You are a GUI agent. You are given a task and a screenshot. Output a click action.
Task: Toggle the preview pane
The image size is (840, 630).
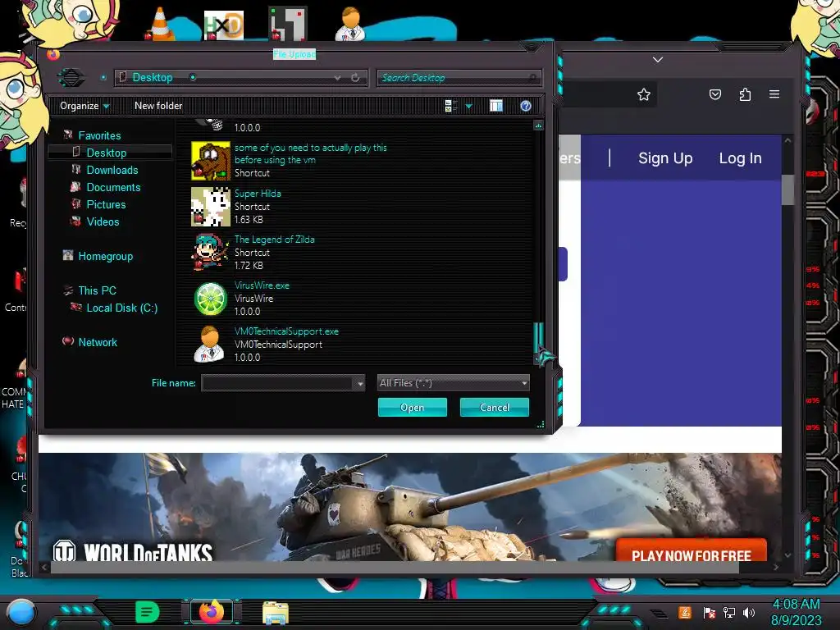tap(496, 106)
